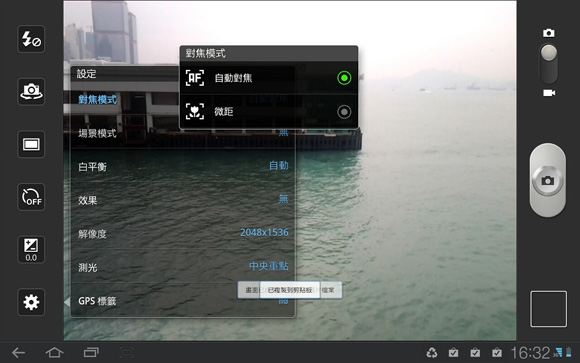Open exposure value 0.0 icon
This screenshot has width=580, height=363.
(31, 249)
